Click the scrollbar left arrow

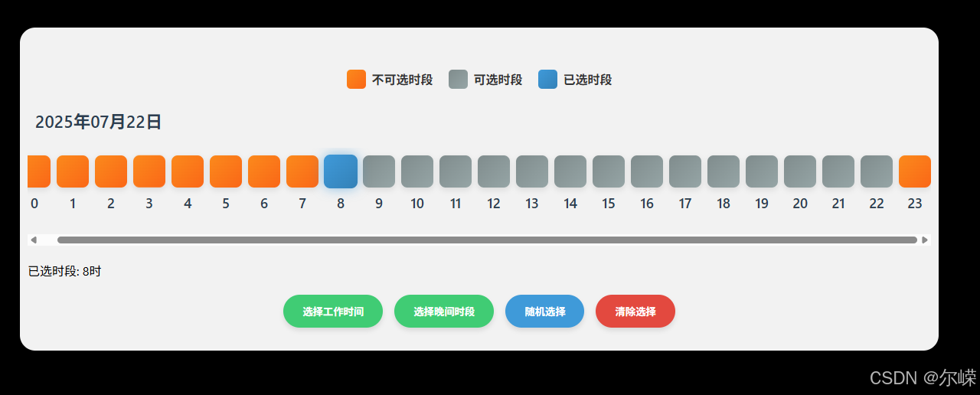click(x=34, y=240)
